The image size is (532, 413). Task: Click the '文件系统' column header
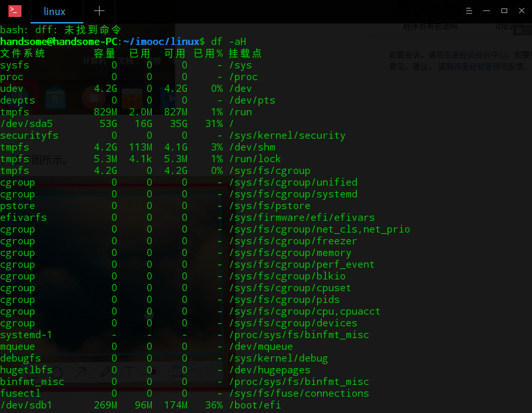pyautogui.click(x=23, y=53)
